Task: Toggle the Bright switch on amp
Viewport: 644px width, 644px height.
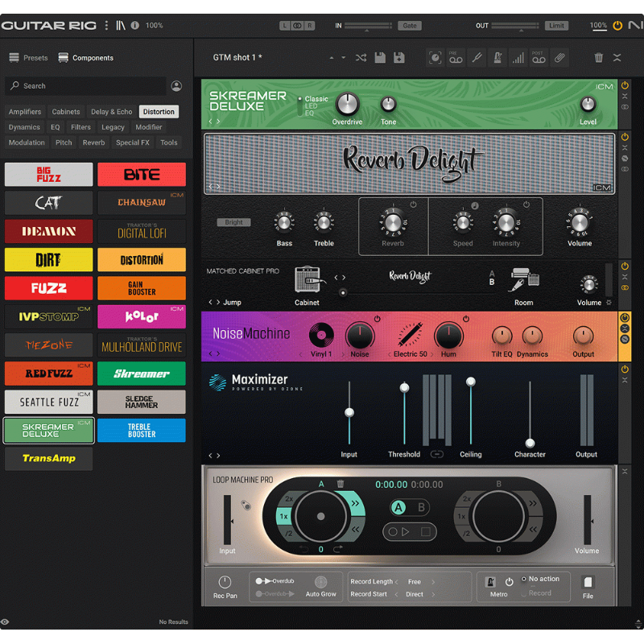Action: 233,222
